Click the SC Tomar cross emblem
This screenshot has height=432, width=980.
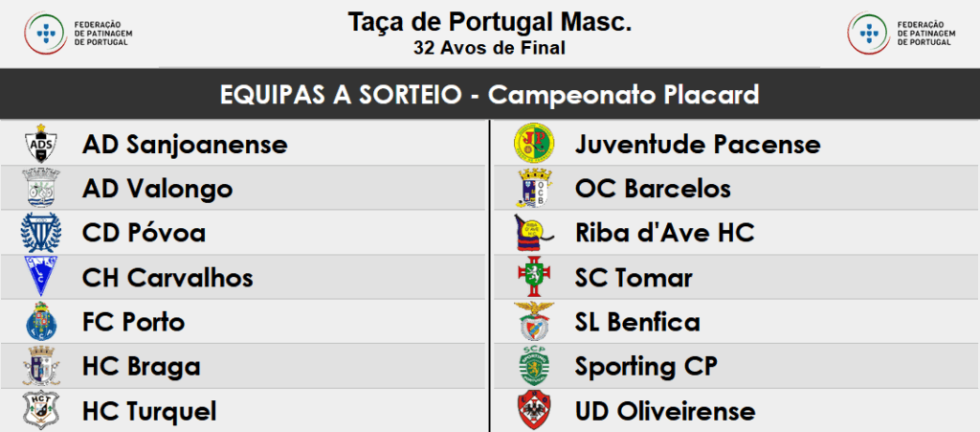point(534,278)
